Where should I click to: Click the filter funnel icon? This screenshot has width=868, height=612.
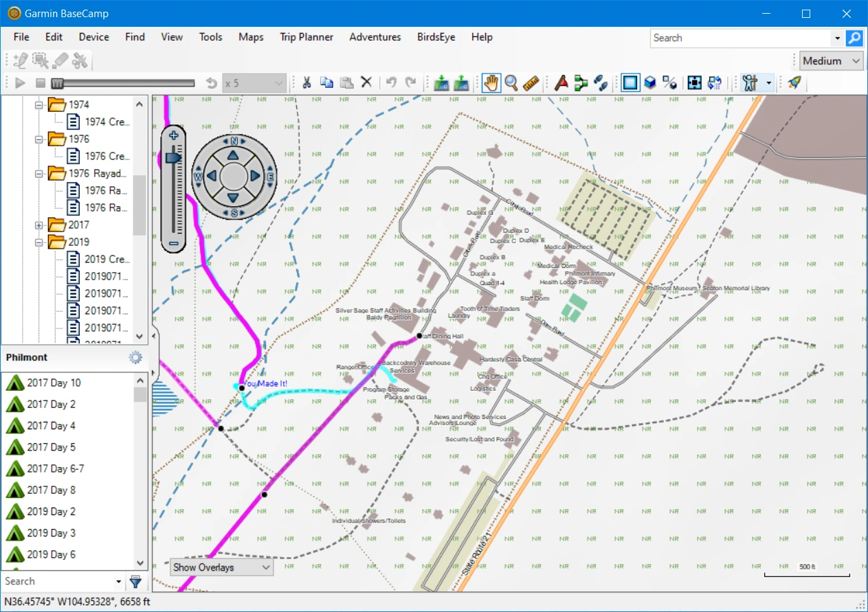pos(136,582)
